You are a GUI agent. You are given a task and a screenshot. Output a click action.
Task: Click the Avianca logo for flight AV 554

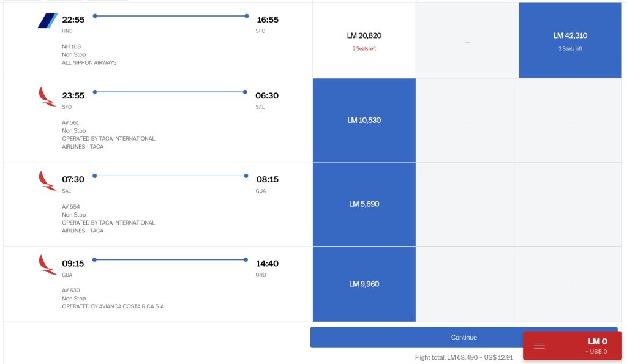[47, 180]
